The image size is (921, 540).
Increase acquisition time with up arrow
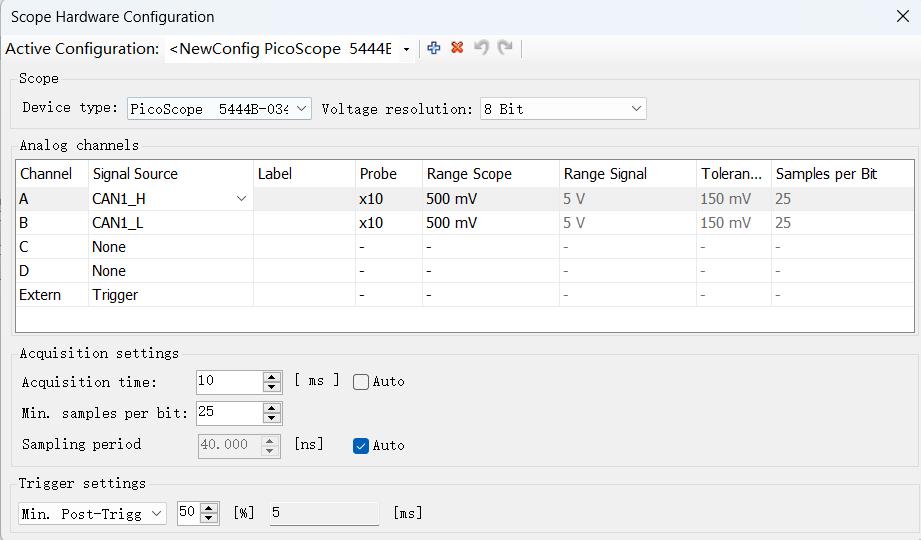(272, 376)
